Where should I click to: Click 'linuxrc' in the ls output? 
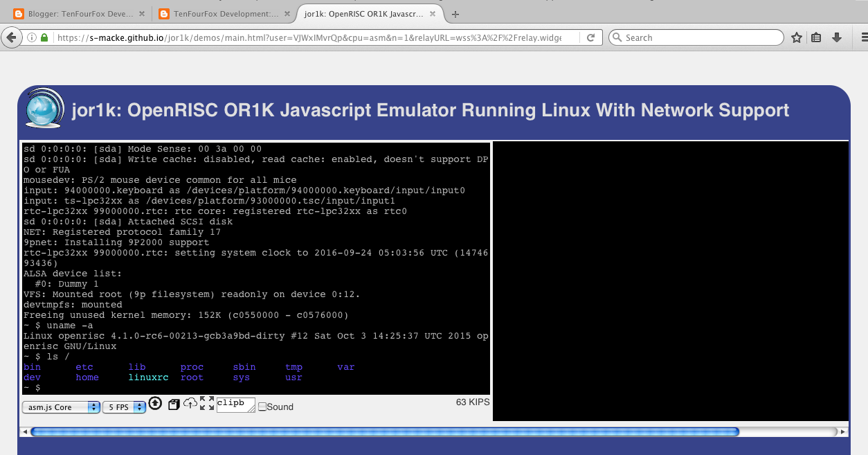(x=149, y=377)
